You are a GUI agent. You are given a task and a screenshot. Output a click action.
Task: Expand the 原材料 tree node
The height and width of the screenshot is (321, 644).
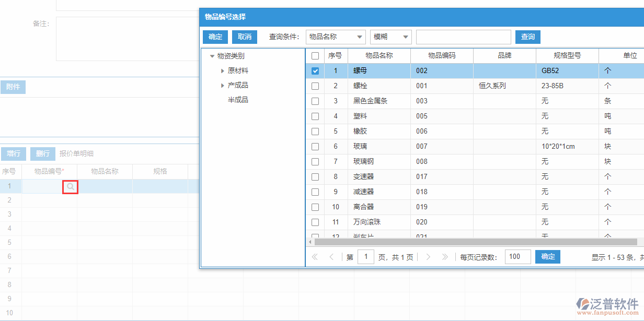pos(223,70)
